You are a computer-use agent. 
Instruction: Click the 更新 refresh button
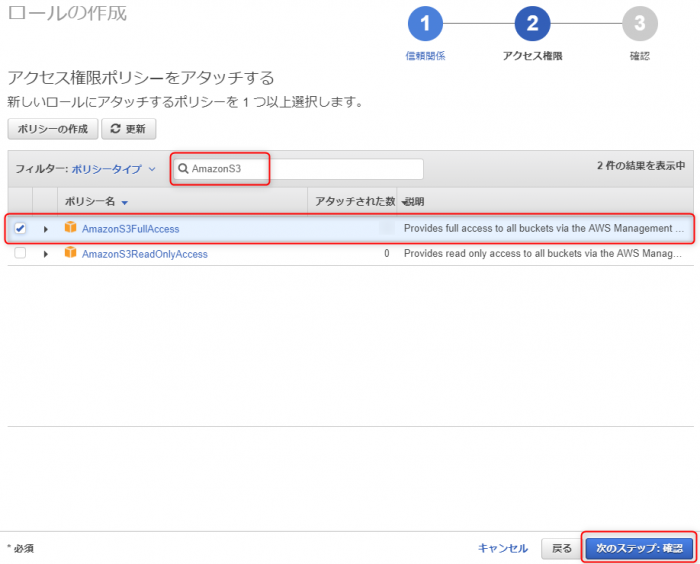pos(129,129)
